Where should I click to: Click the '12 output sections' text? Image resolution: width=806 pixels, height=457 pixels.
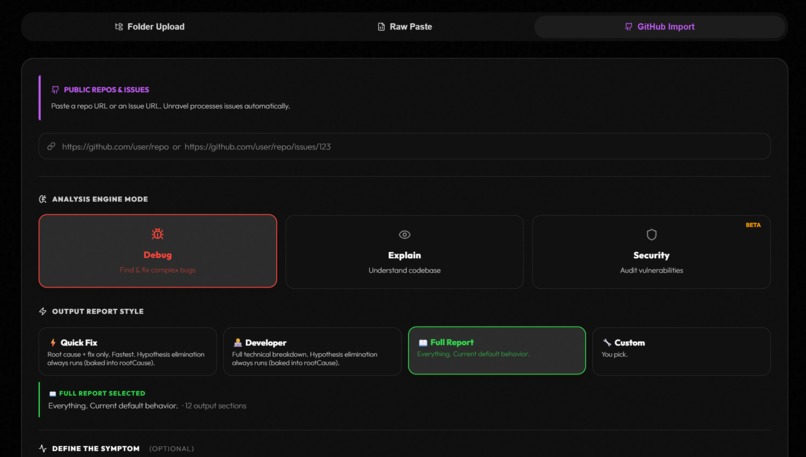point(215,406)
